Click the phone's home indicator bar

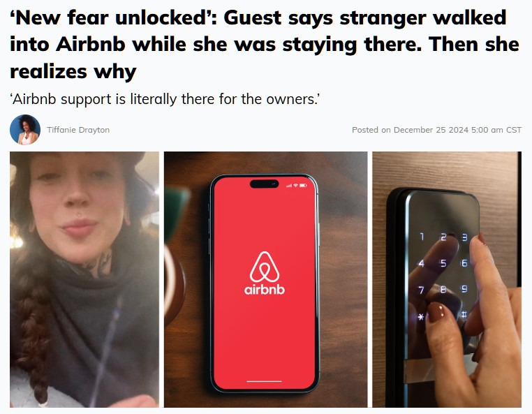[265, 381]
